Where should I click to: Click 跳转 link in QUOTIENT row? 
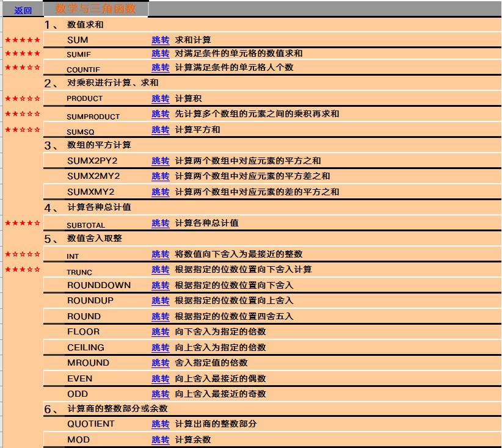pyautogui.click(x=161, y=424)
